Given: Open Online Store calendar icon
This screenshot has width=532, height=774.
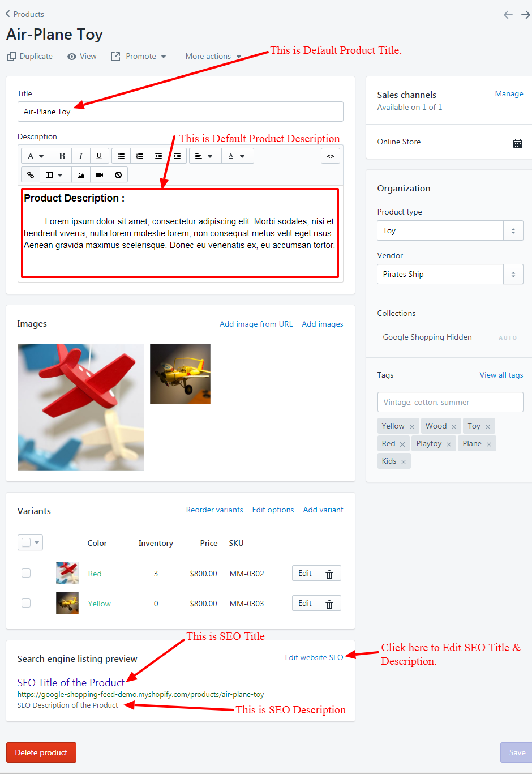Looking at the screenshot, I should click(x=518, y=143).
